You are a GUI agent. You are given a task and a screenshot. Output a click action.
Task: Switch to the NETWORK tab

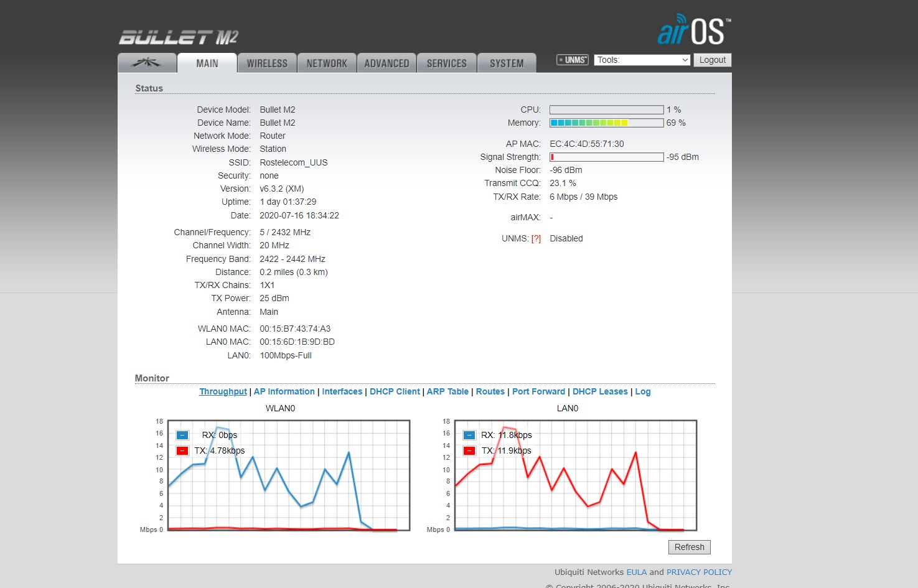coord(327,63)
